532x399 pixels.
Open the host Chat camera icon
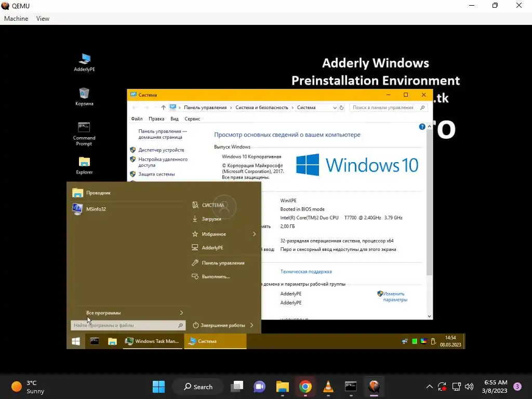(x=260, y=387)
